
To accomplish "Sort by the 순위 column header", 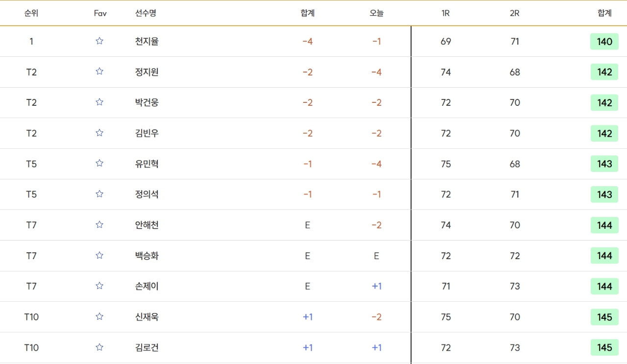I will (31, 13).
